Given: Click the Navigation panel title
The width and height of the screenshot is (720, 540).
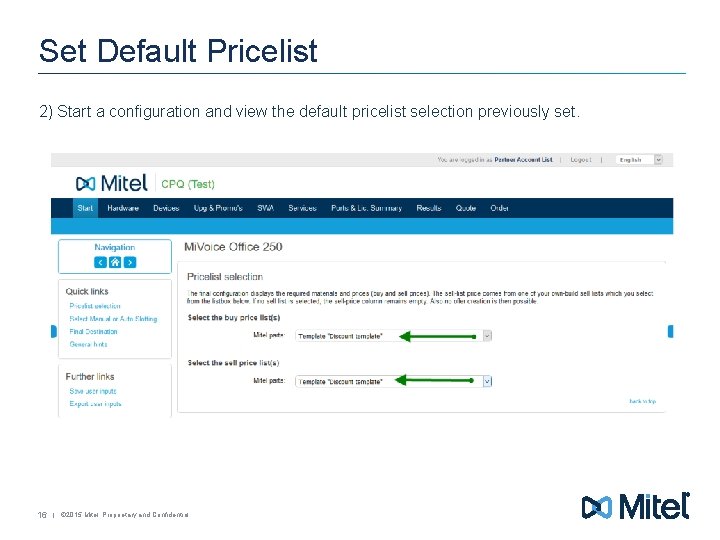Looking at the screenshot, I should pyautogui.click(x=115, y=248).
